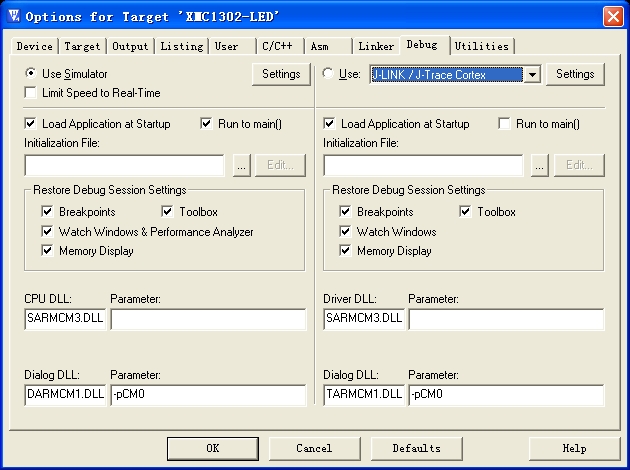Expand the J-LINK / J-Trace Cortex dropdown

coord(533,74)
